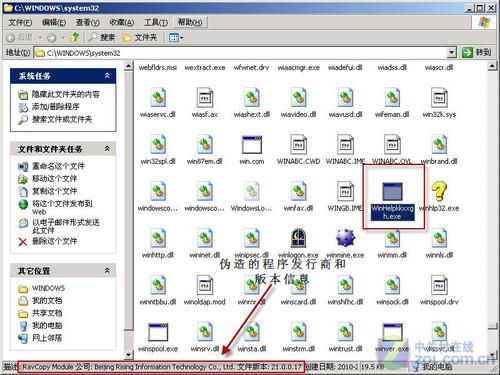Select the winhlp32.exe question mark icon
Viewport: 500px width, 375px height.
[439, 191]
